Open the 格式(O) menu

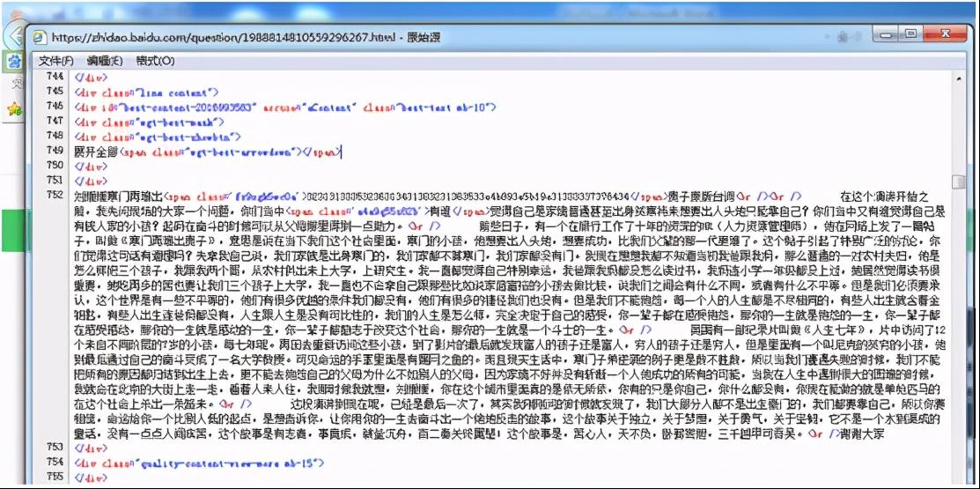point(155,61)
